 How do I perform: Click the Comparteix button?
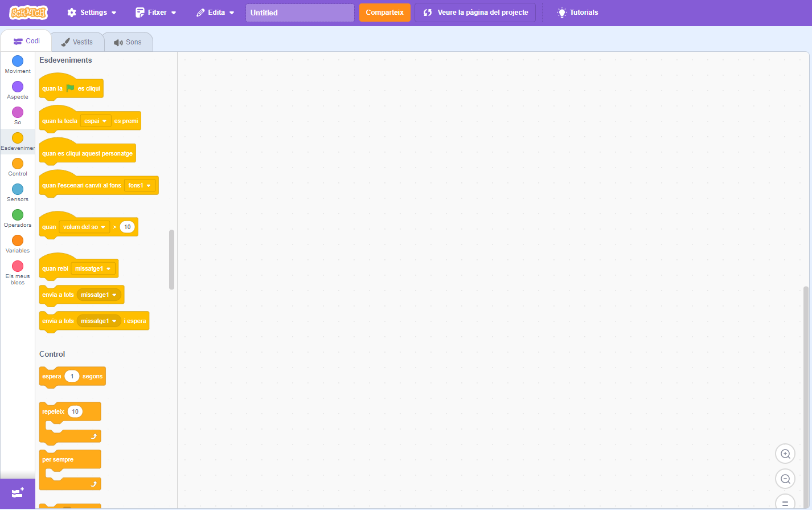click(384, 13)
